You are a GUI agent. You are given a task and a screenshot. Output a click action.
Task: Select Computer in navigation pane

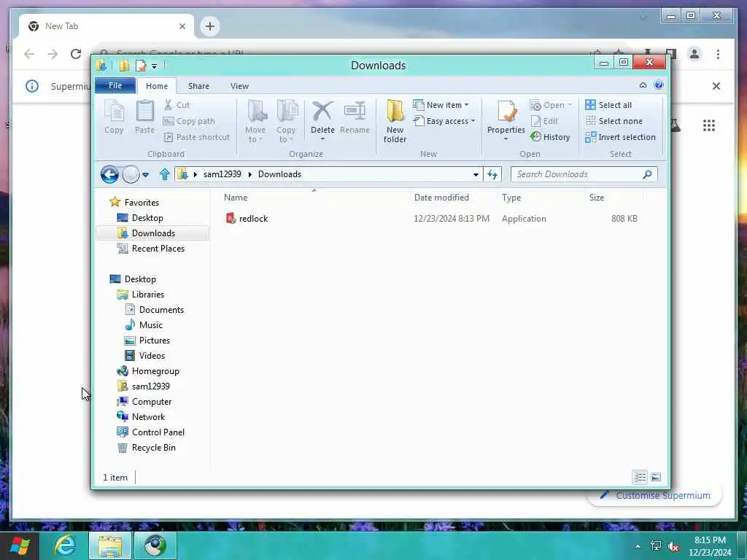pyautogui.click(x=152, y=402)
